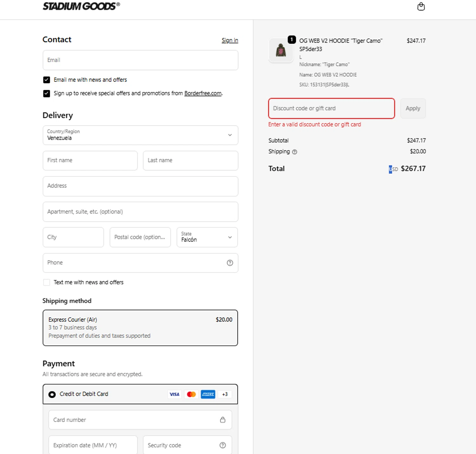Open the shopping bag cart icon
Image resolution: width=476 pixels, height=454 pixels.
coord(421,6)
